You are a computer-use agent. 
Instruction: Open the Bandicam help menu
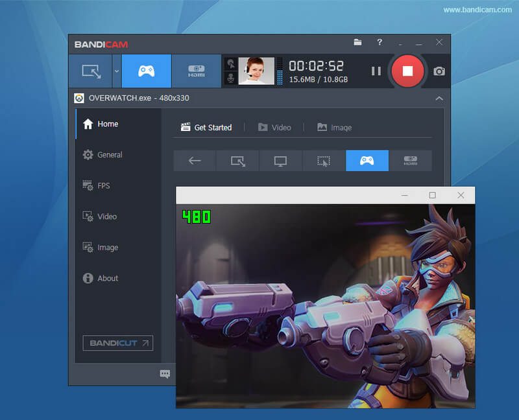click(380, 41)
